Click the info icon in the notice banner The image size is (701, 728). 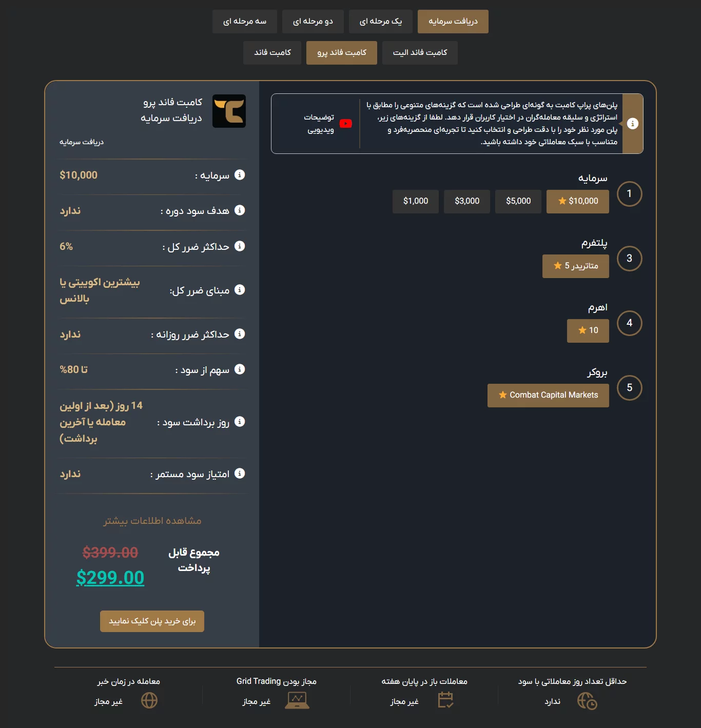(633, 124)
